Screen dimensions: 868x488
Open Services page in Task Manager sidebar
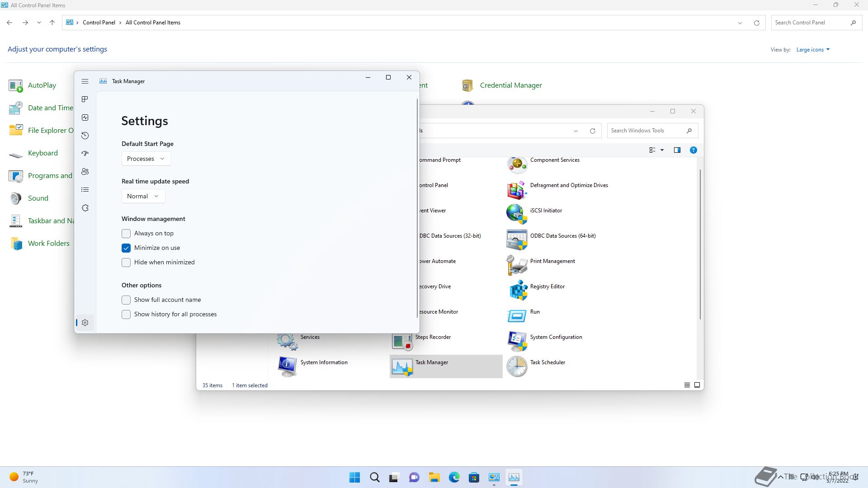[x=85, y=208]
